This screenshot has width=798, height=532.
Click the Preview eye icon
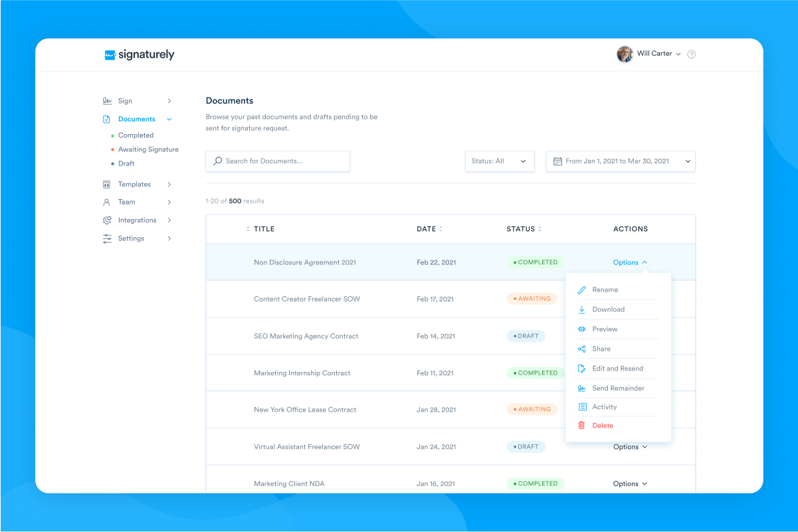(x=582, y=329)
